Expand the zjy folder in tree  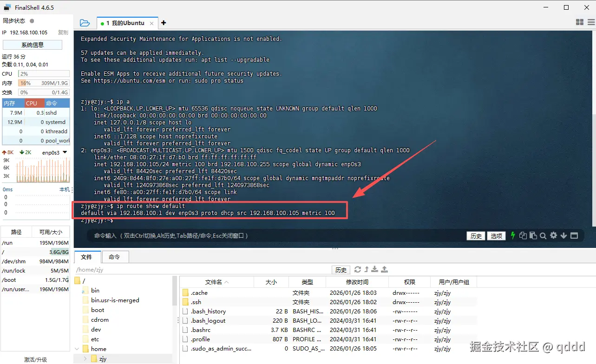(85, 358)
